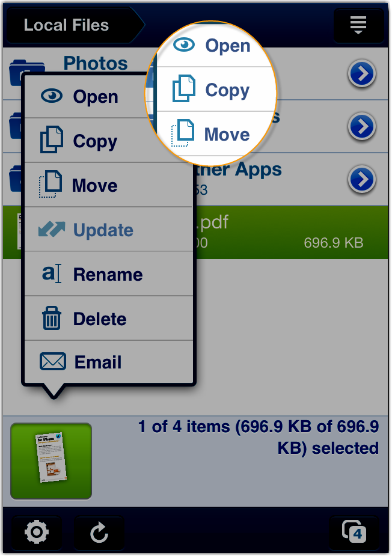Open the settings gear in bottom bar

coord(37,532)
